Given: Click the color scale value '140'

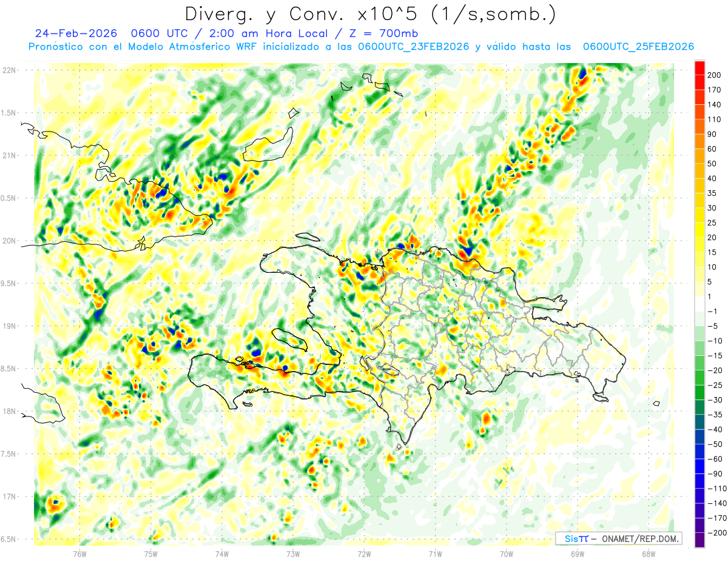Looking at the screenshot, I should (715, 105).
